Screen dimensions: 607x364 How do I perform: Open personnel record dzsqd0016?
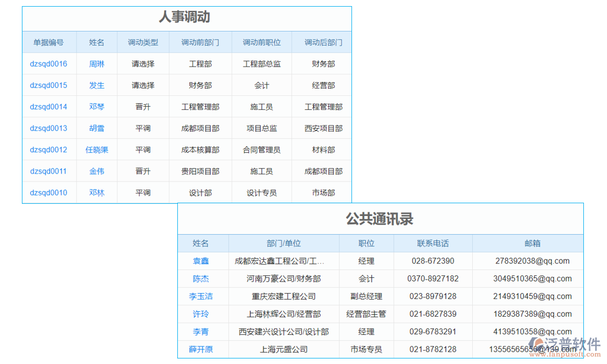[49, 64]
